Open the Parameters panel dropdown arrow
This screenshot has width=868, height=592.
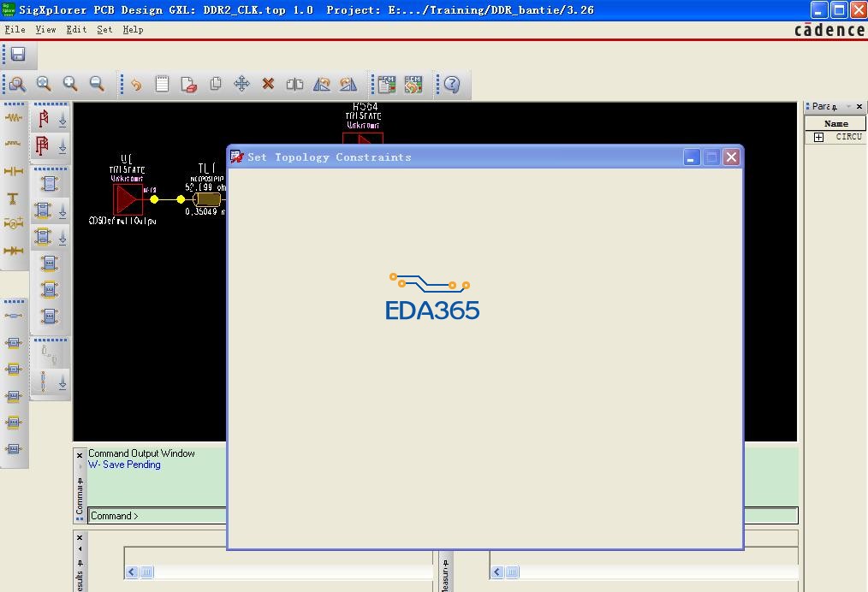(x=848, y=106)
